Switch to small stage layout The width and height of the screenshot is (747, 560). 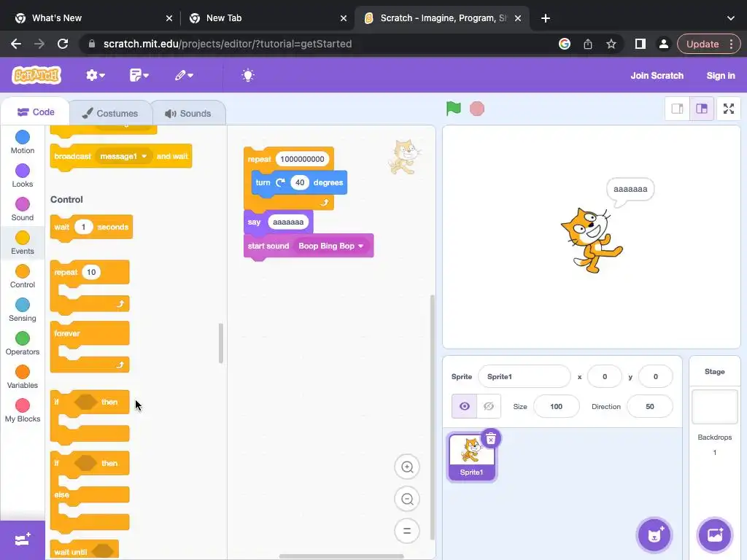[677, 109]
